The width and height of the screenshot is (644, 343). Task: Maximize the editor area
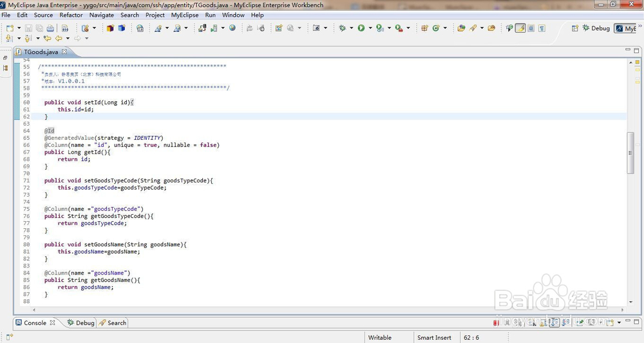[636, 50]
